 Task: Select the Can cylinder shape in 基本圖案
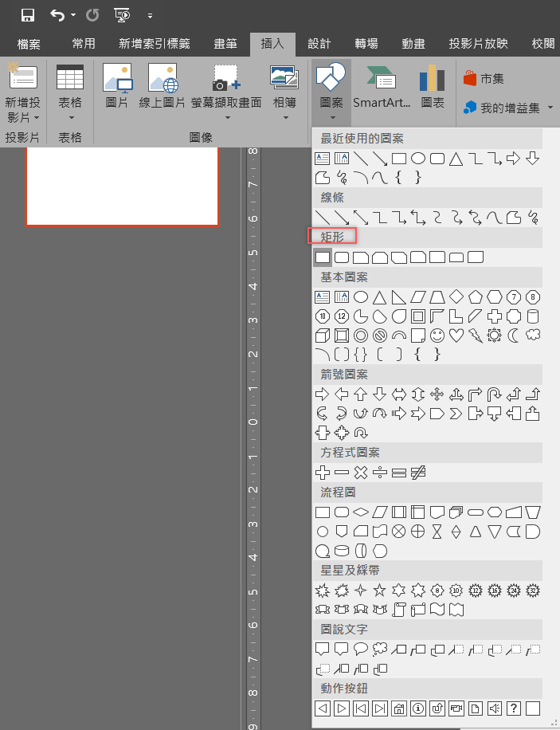[533, 316]
